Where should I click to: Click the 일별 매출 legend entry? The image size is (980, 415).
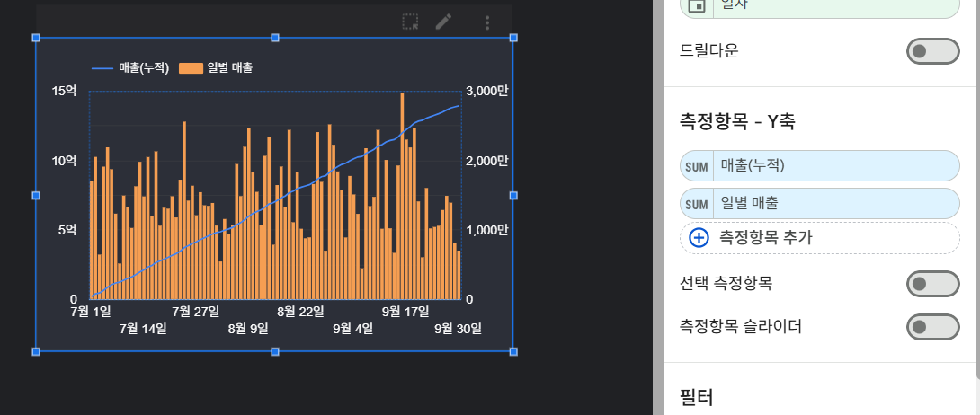pyautogui.click(x=217, y=68)
